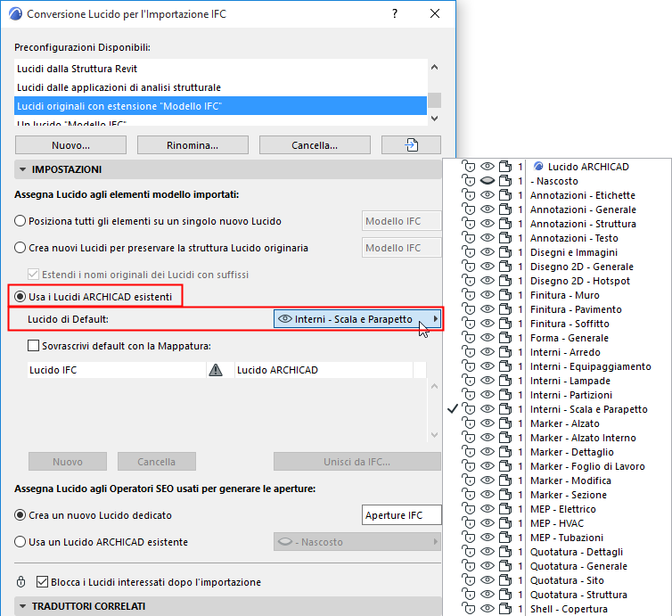Open the - Nascosto layer dropdown
The image size is (672, 616).
(357, 542)
